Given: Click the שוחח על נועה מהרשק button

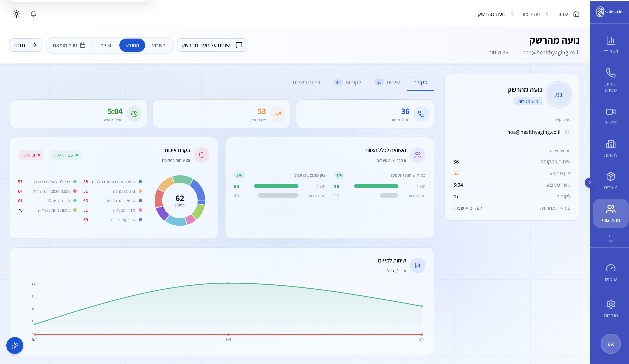Looking at the screenshot, I should pyautogui.click(x=212, y=45).
